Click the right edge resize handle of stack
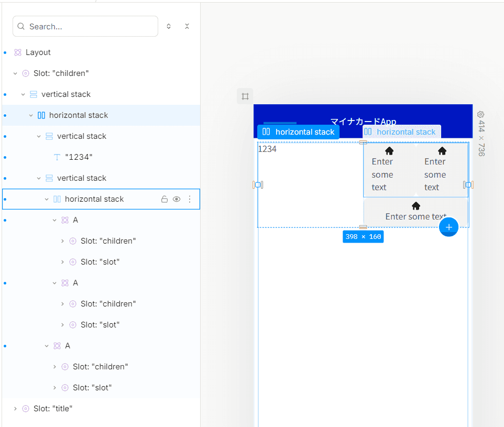 coord(468,184)
